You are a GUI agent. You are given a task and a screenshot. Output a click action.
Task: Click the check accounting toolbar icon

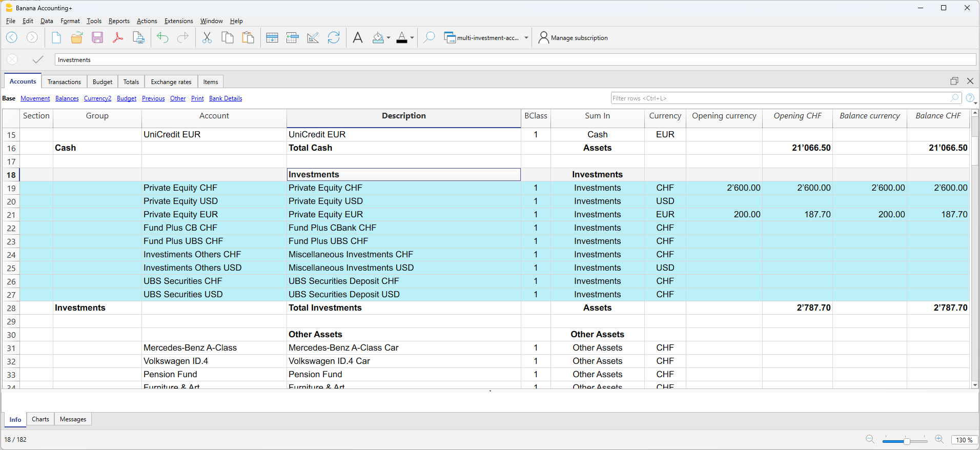pyautogui.click(x=313, y=37)
